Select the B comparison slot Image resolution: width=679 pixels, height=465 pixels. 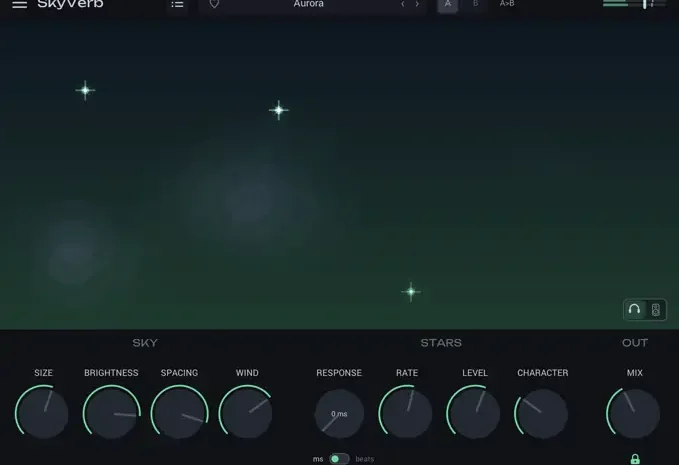coord(475,4)
